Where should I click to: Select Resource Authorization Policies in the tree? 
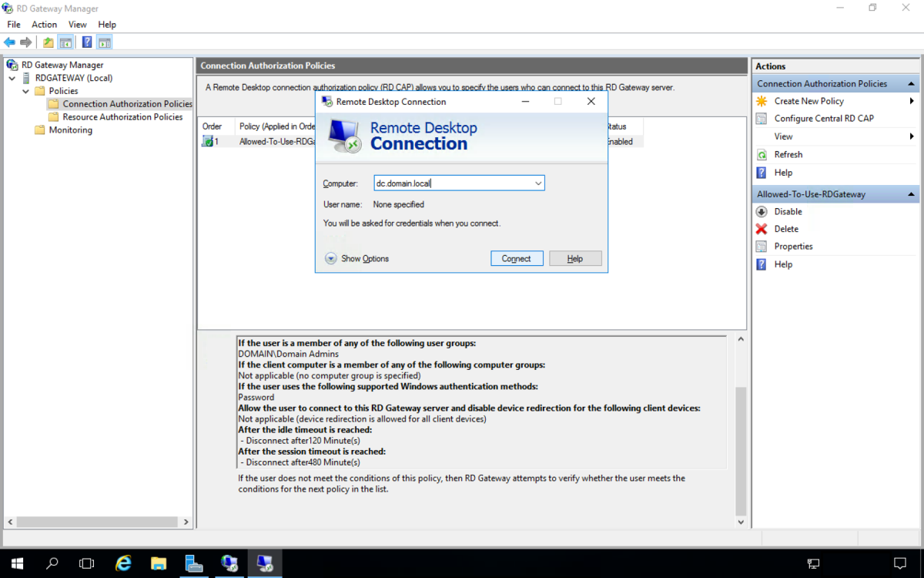(122, 117)
